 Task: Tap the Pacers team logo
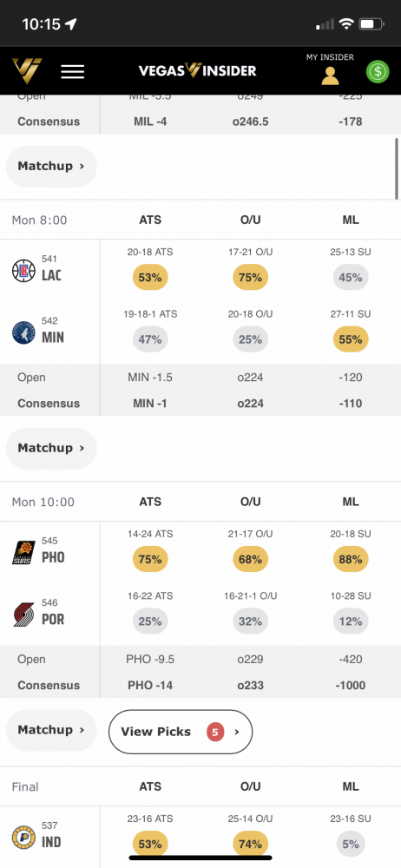[x=23, y=838]
